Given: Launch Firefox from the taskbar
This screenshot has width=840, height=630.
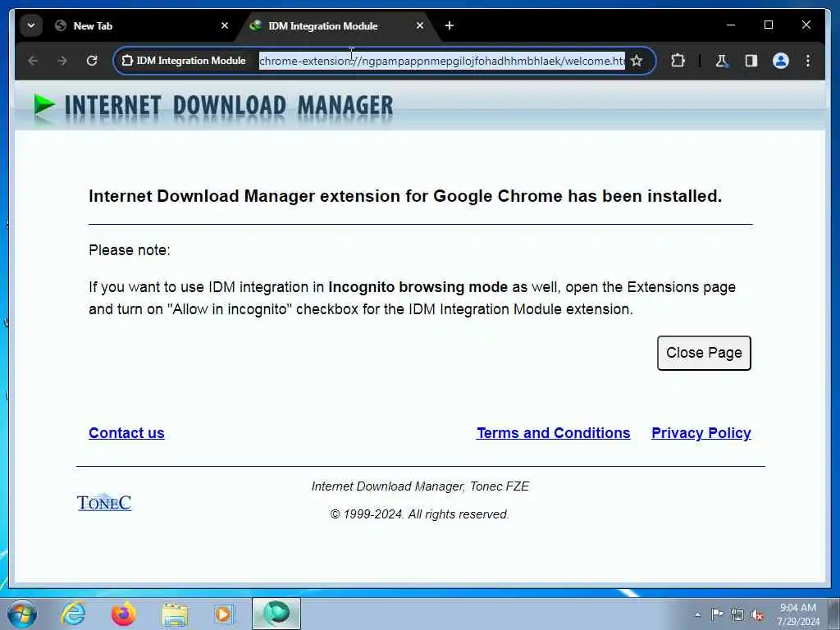Looking at the screenshot, I should tap(124, 614).
